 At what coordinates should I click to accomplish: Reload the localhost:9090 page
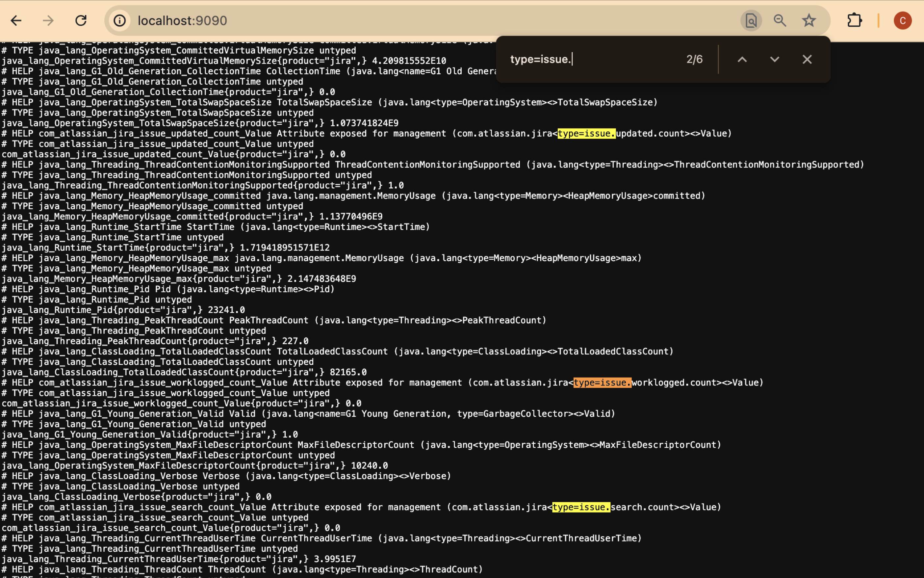pyautogui.click(x=81, y=21)
